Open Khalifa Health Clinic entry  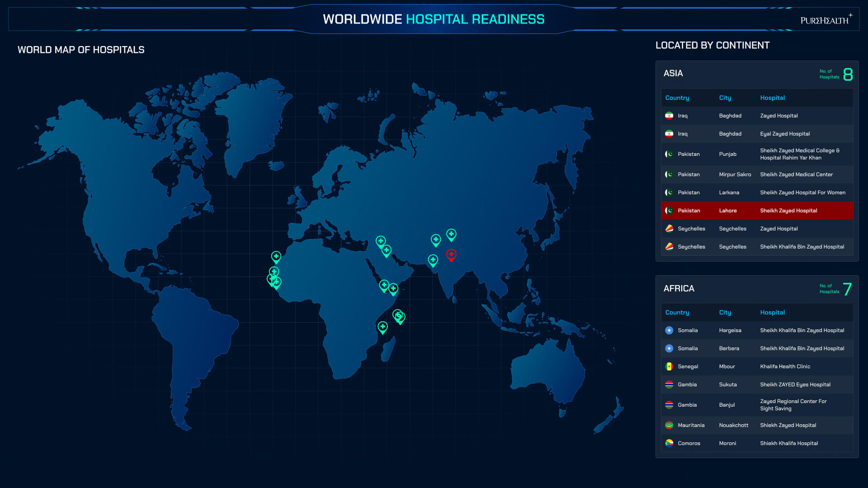pyautogui.click(x=785, y=366)
